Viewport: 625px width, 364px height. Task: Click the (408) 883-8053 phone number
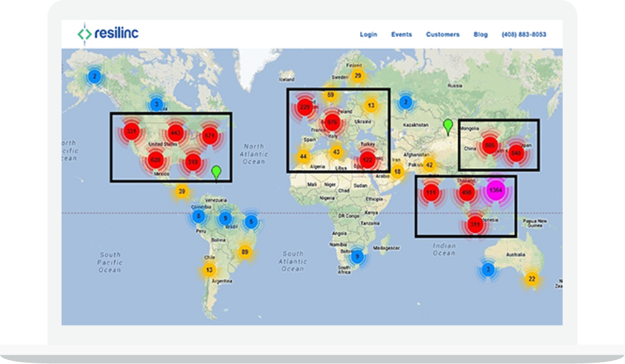[x=523, y=35]
